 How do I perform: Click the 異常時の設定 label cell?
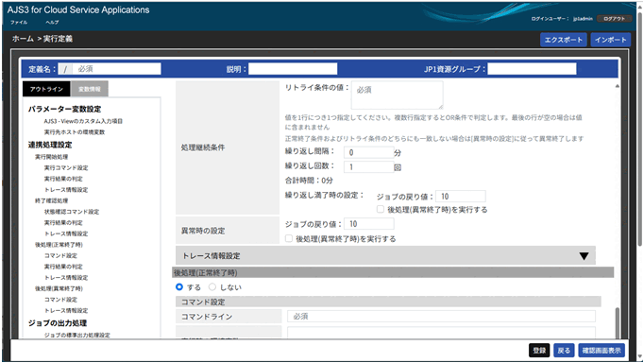click(x=228, y=231)
